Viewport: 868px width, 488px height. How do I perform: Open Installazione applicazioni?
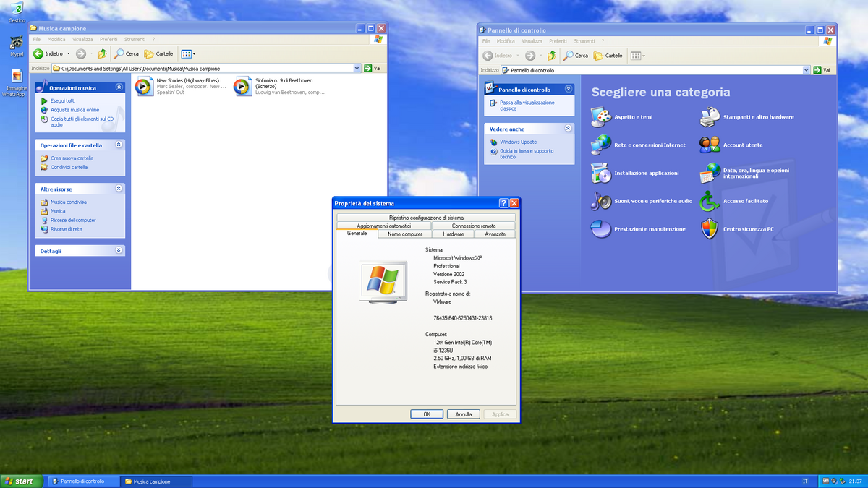[x=646, y=173]
